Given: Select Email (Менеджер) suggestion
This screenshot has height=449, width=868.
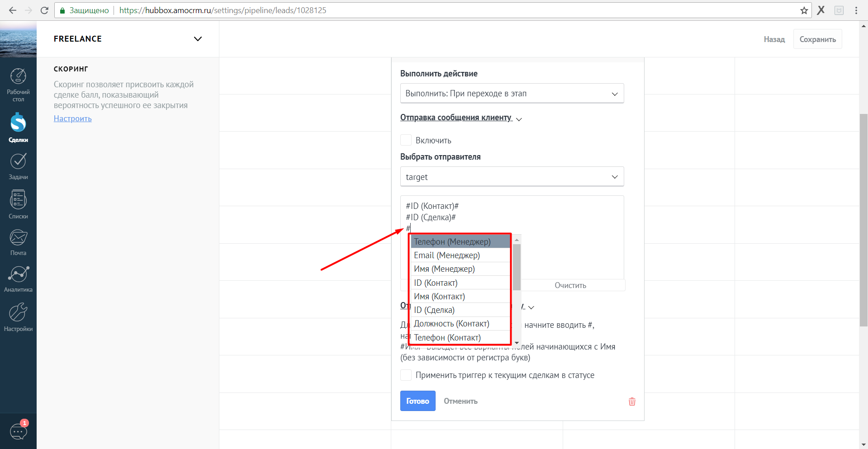Looking at the screenshot, I should click(x=460, y=255).
